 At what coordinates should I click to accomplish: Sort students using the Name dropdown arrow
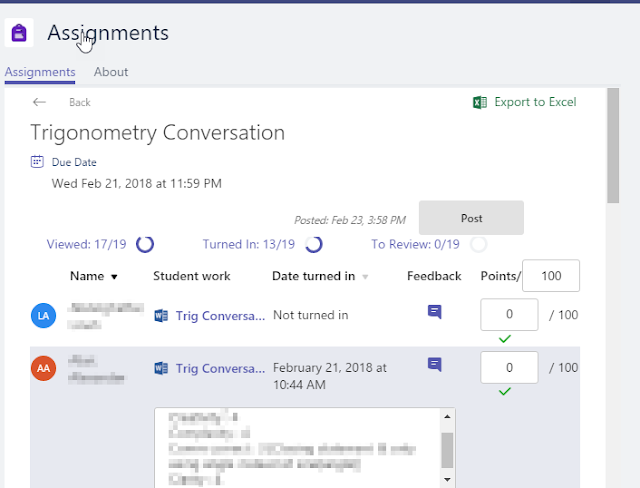click(114, 277)
